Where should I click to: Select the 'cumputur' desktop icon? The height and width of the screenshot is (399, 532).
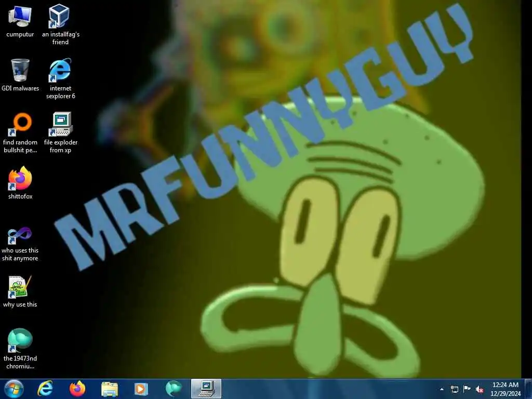click(20, 22)
